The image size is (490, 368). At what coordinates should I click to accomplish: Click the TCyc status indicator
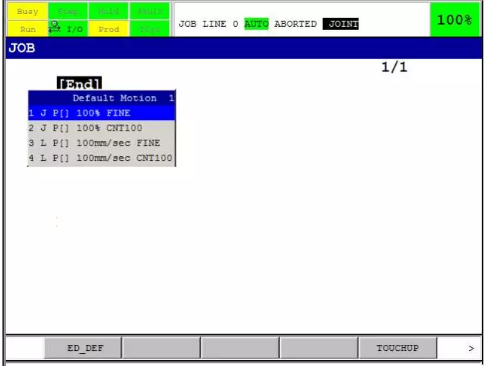(150, 29)
